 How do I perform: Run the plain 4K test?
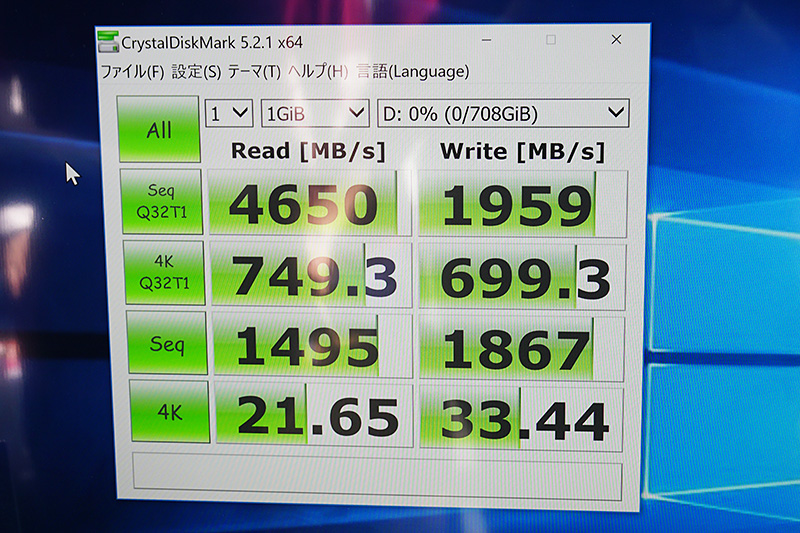170,412
